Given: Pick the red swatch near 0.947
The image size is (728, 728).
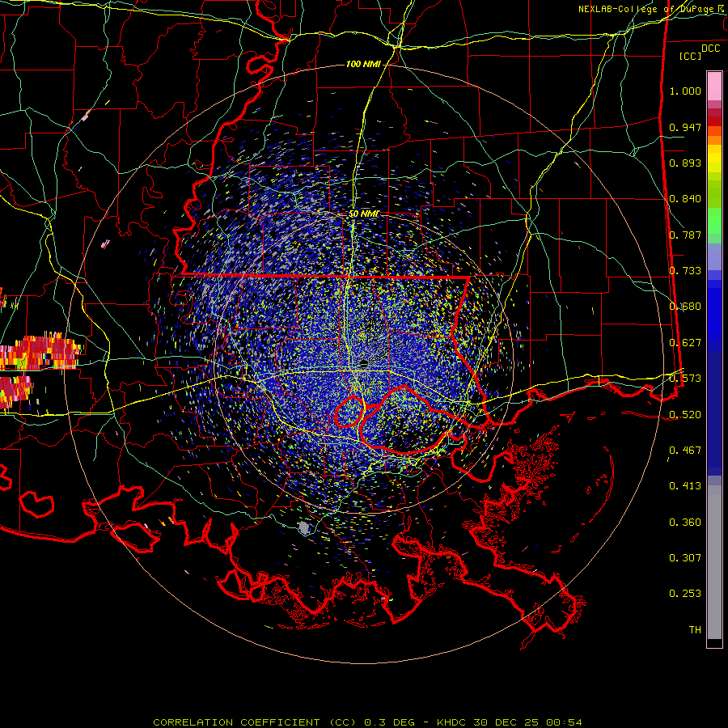Looking at the screenshot, I should (714, 121).
